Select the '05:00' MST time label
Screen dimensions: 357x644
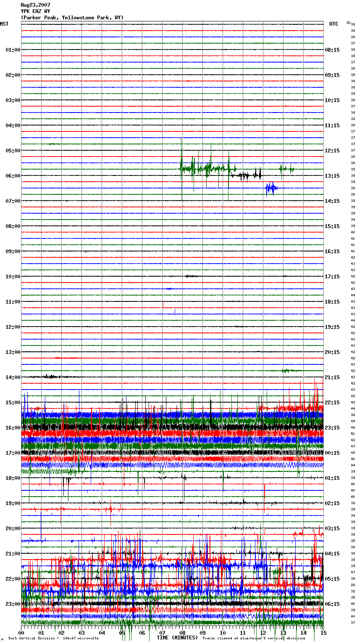[x=13, y=151]
